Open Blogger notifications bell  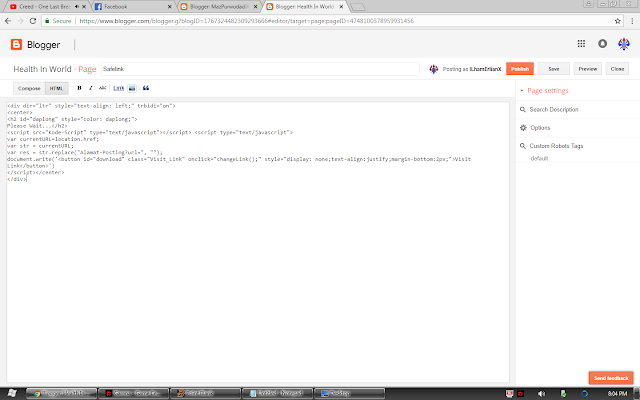(602, 44)
